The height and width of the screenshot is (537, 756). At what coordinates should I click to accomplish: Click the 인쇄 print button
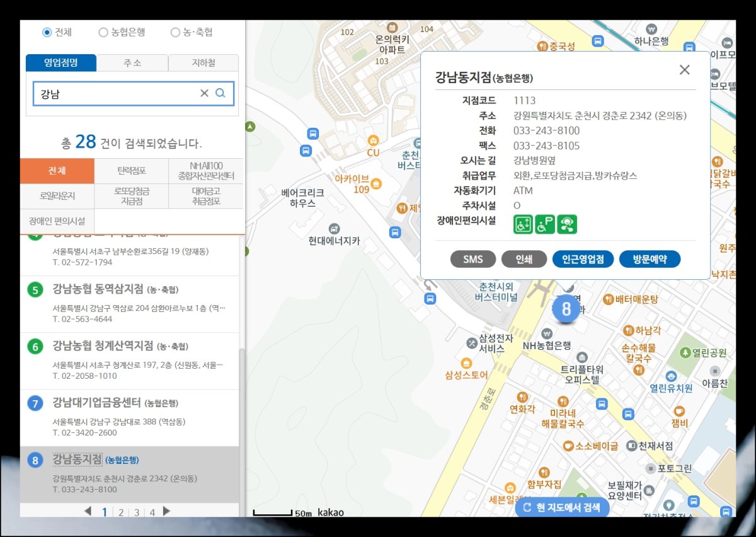[524, 259]
